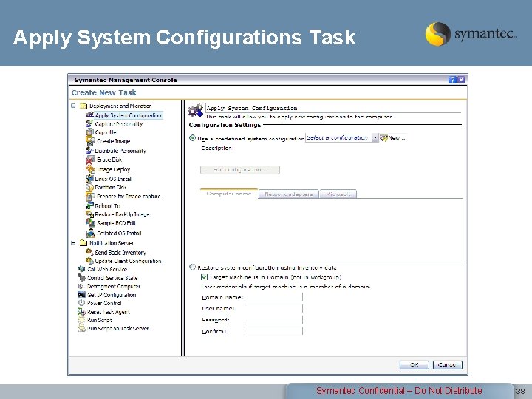Close the Symantec Management Console dialog
Image resolution: width=532 pixels, height=399 pixels.
(461, 80)
